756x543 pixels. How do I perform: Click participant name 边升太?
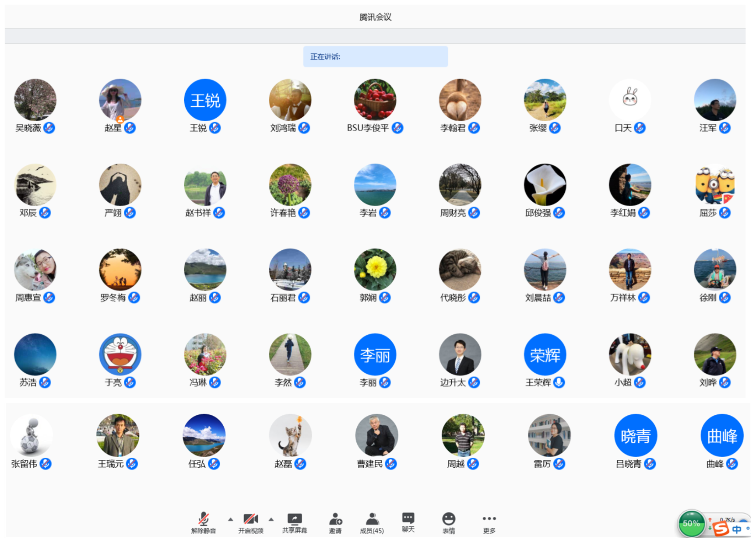(x=453, y=383)
